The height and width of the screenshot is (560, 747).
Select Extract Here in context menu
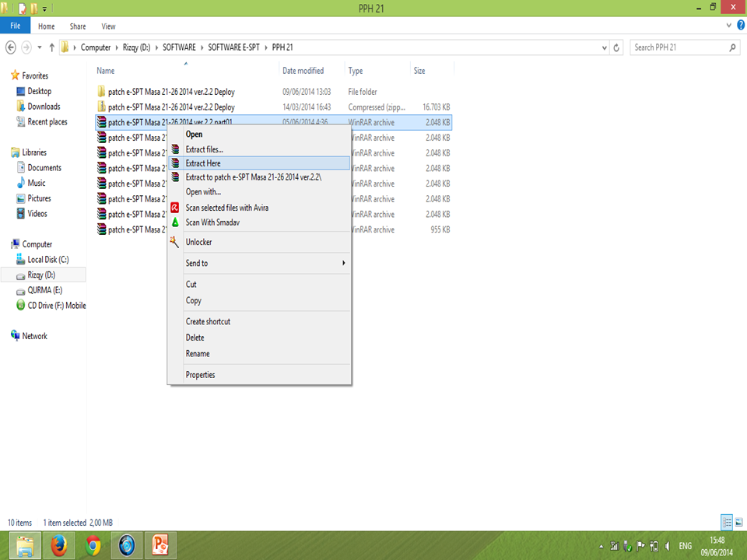(x=260, y=163)
